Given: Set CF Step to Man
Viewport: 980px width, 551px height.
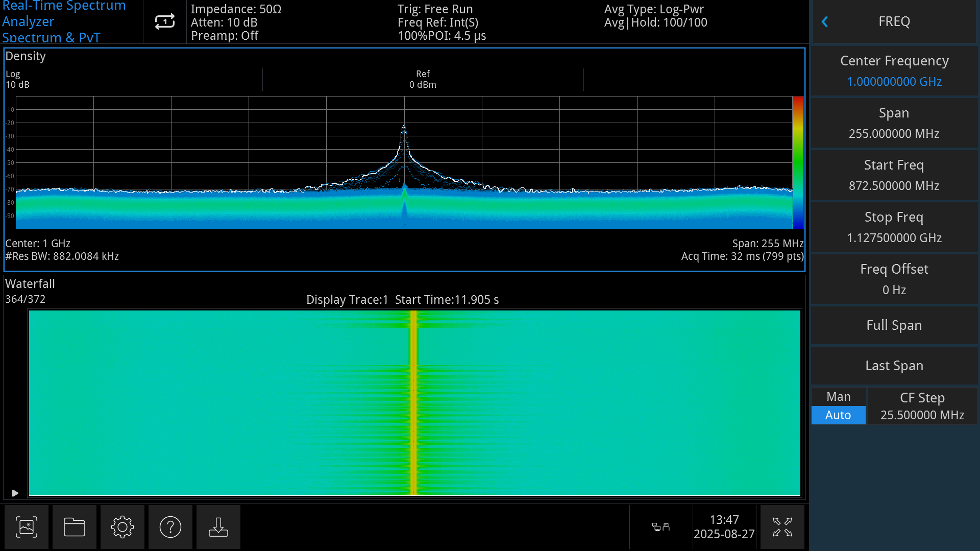Looking at the screenshot, I should pos(838,396).
